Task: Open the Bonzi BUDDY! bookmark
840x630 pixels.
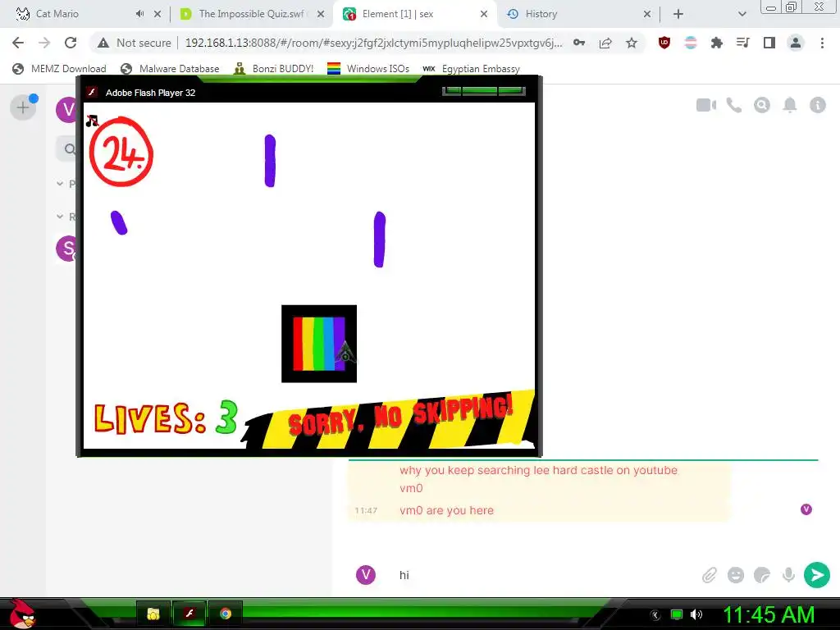Action: coord(274,69)
